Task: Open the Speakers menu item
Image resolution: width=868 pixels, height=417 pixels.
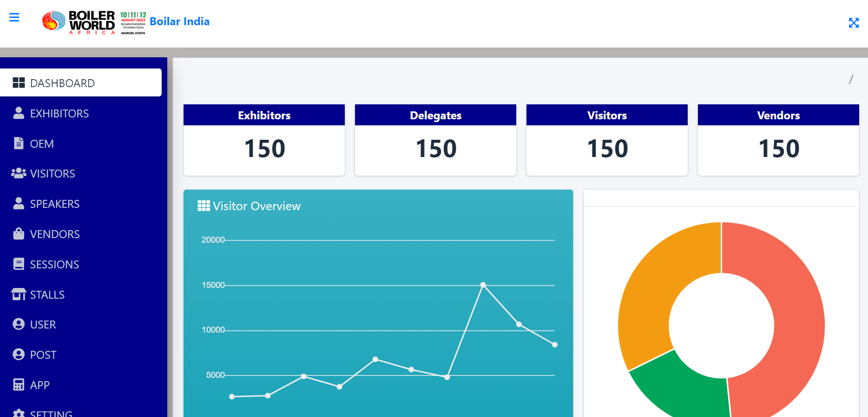Action: tap(55, 204)
